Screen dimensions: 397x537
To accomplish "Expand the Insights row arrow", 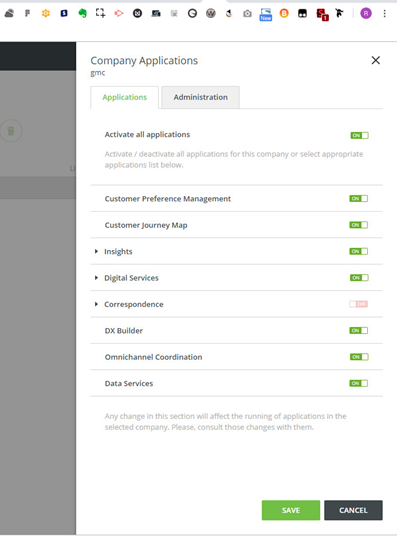I will click(x=96, y=251).
